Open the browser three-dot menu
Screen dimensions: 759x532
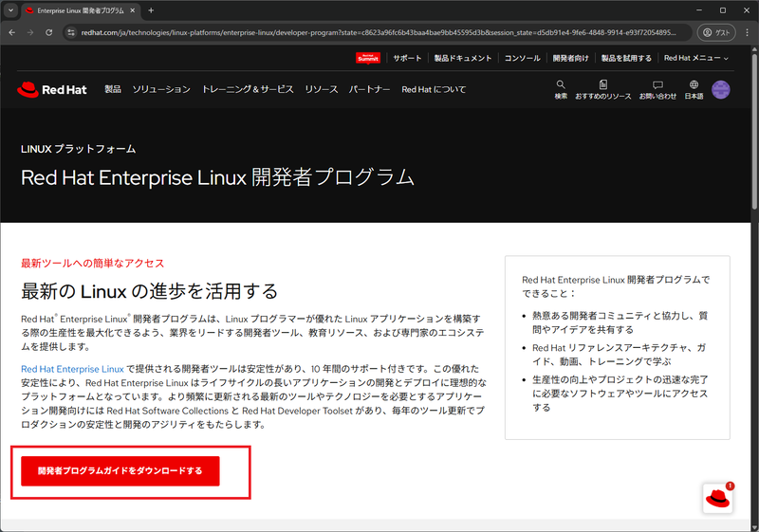click(x=748, y=32)
